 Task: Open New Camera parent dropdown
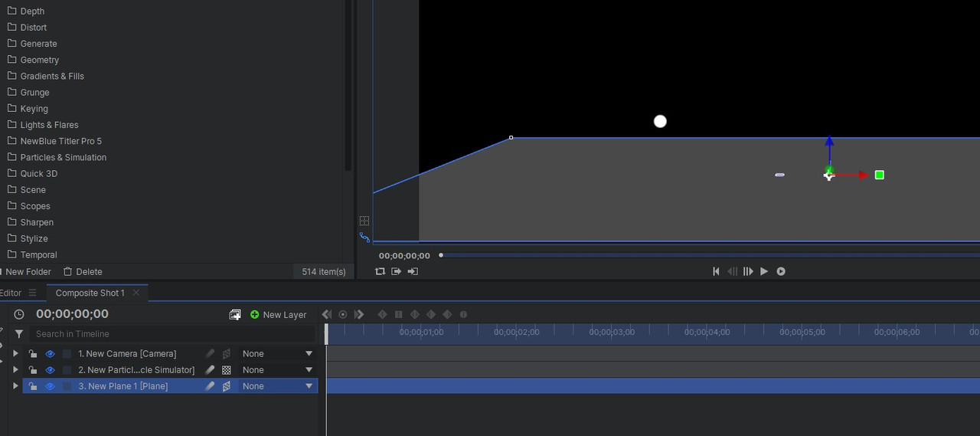[x=277, y=354]
